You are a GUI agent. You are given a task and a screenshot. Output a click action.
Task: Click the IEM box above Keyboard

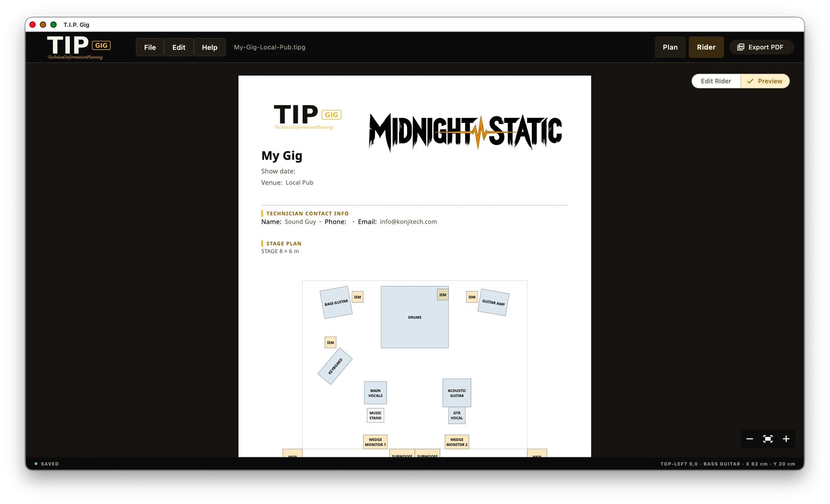[x=330, y=342]
